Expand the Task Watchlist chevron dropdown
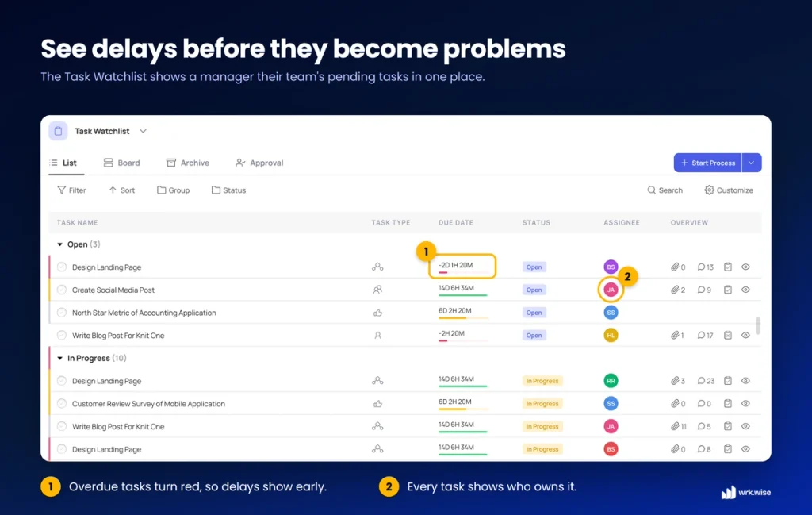The height and width of the screenshot is (515, 812). tap(143, 131)
